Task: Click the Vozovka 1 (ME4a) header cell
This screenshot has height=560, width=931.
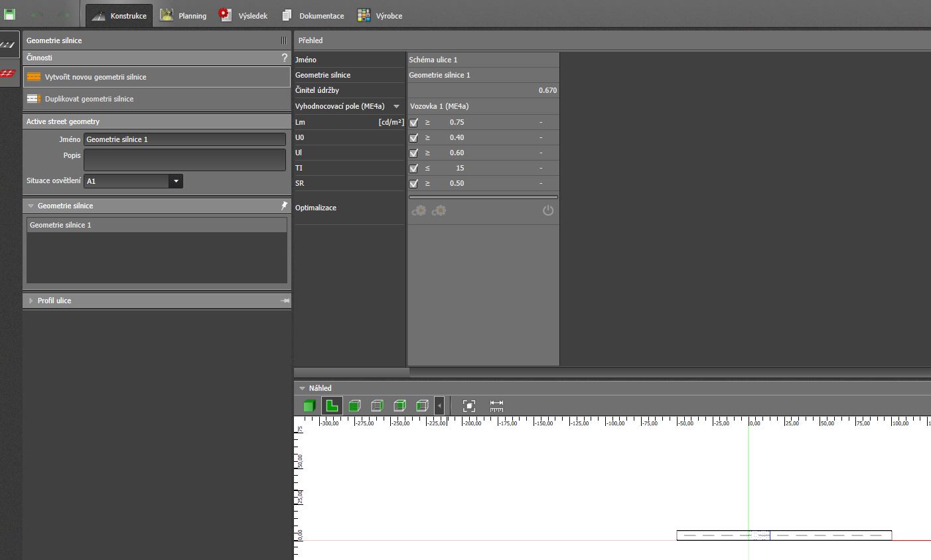Action: point(483,106)
